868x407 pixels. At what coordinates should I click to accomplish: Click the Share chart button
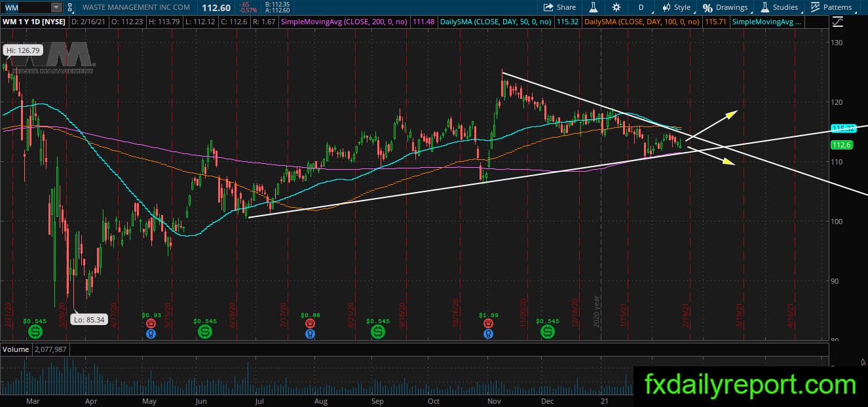[560, 7]
